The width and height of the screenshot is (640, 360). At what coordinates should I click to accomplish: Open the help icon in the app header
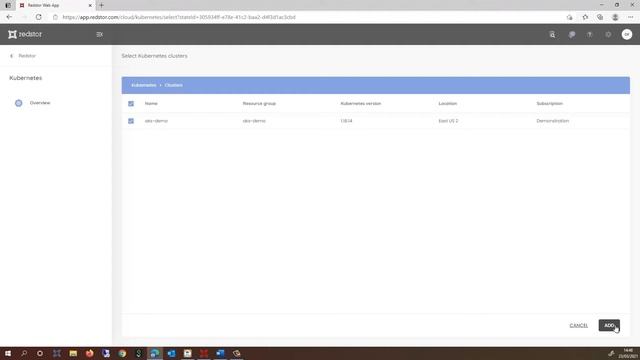point(589,35)
